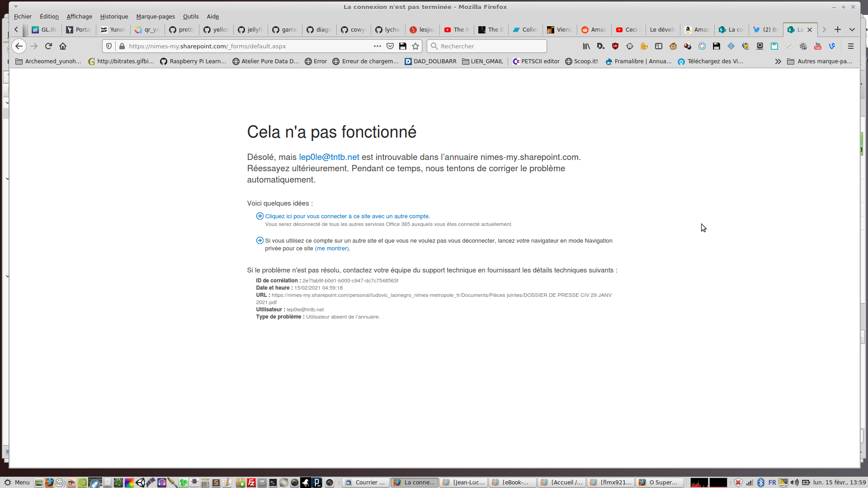Open page actions three-dots menu
Screen dimensions: 868x488
(x=377, y=46)
